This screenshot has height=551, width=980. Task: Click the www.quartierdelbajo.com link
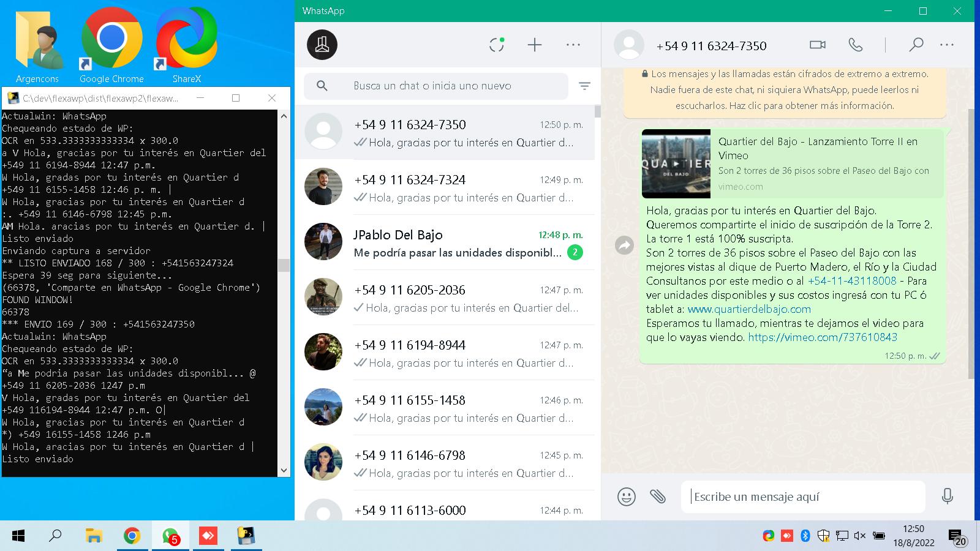749,309
